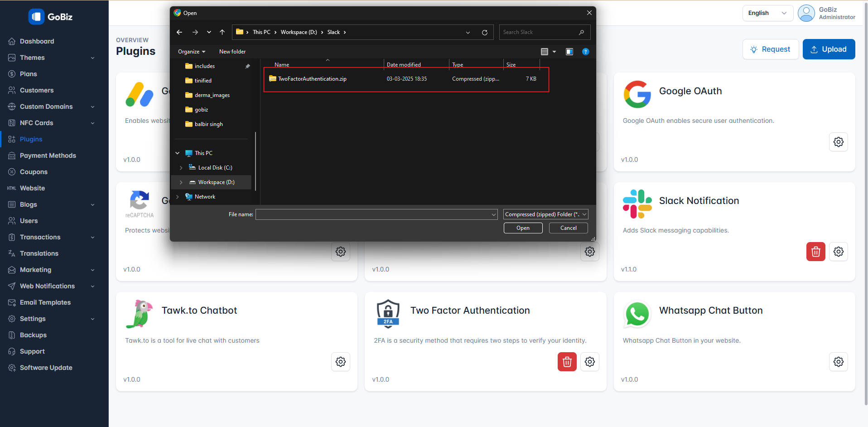Viewport: 868px width, 427px height.
Task: Click the delete icon on Slack Notification plugin
Action: (x=815, y=252)
